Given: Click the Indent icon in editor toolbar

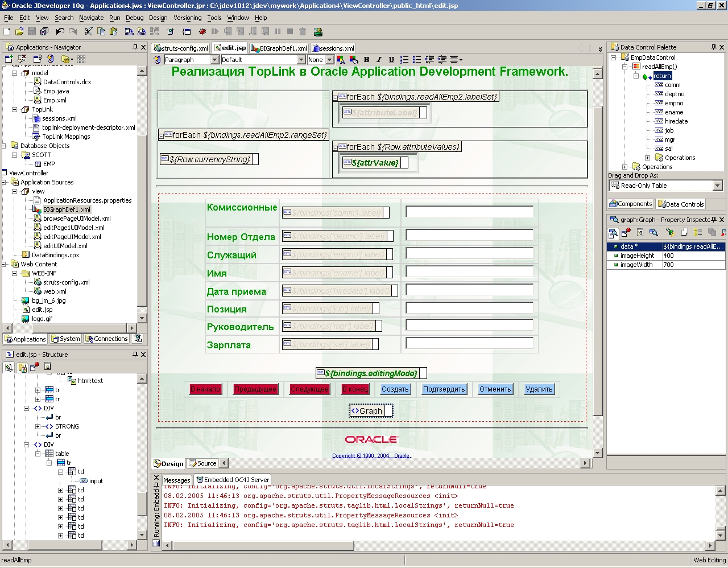Looking at the screenshot, I should [442, 60].
